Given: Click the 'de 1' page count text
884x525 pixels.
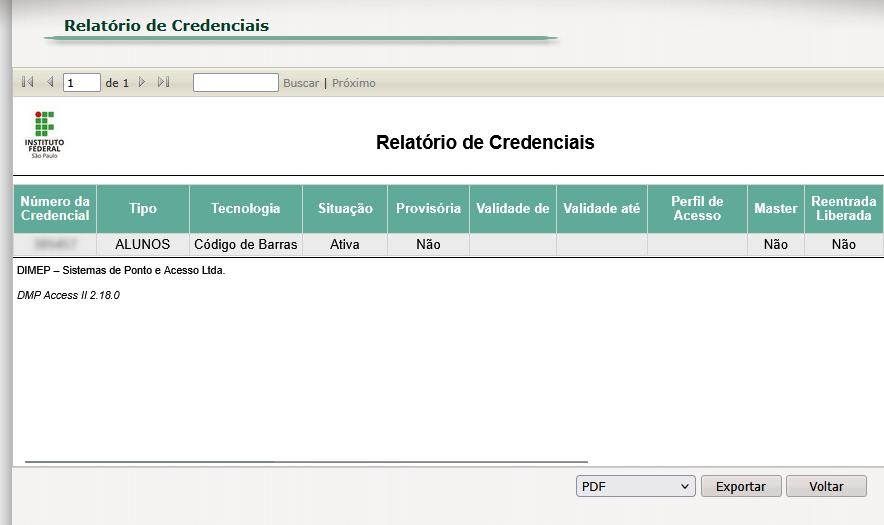Looking at the screenshot, I should tap(117, 83).
